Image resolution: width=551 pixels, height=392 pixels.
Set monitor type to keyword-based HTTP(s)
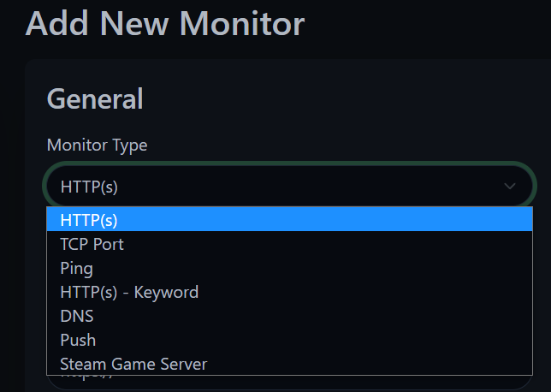pyautogui.click(x=129, y=292)
